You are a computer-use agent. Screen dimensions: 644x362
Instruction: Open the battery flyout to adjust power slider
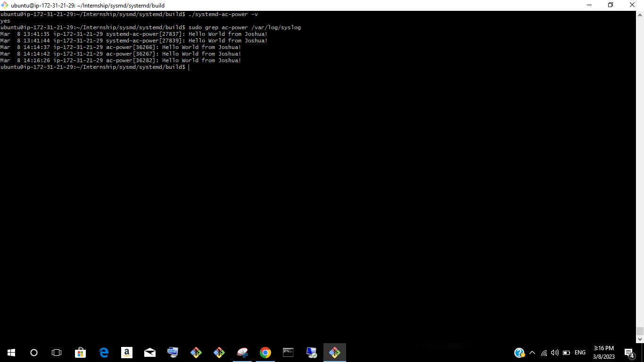pos(565,352)
